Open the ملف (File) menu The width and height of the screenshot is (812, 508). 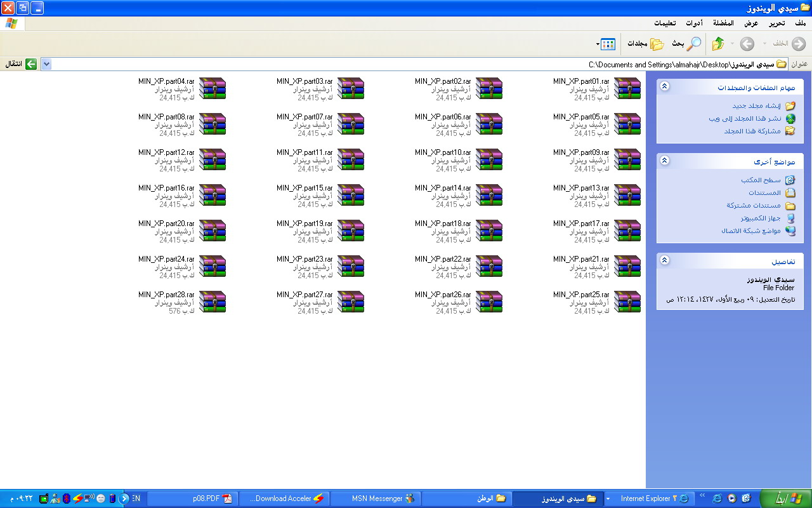tap(800, 23)
